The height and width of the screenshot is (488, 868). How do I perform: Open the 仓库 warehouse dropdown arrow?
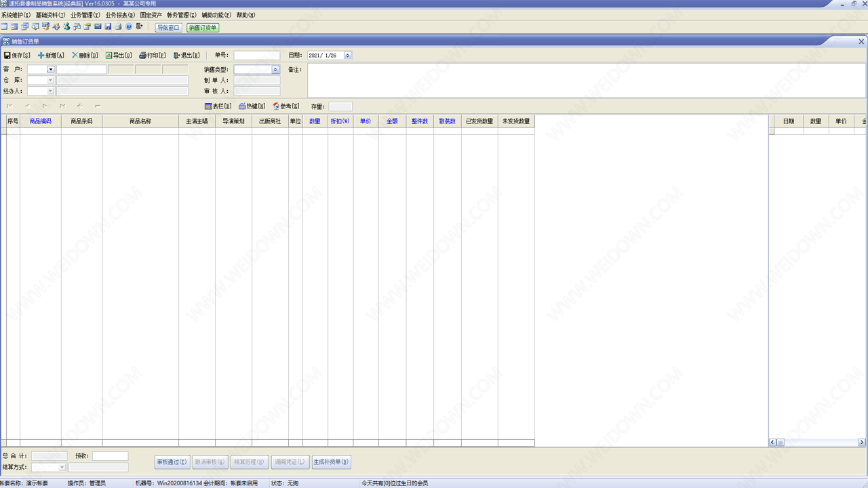coord(50,80)
